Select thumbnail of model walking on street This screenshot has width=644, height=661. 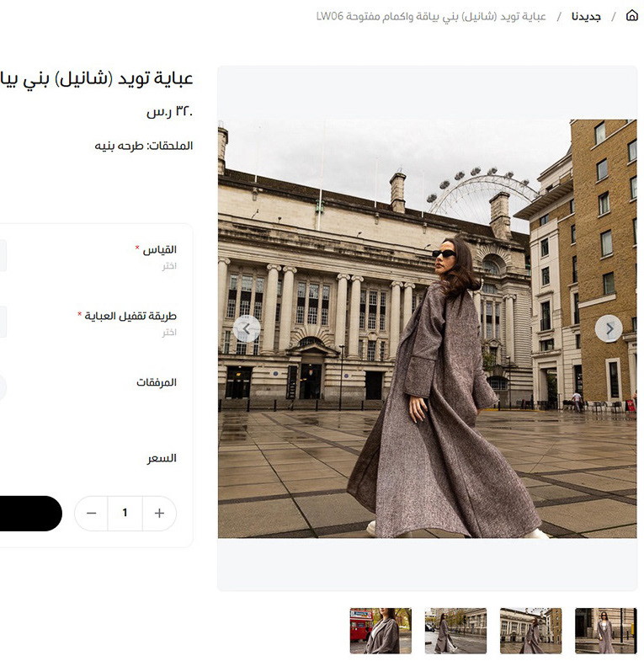point(455,631)
